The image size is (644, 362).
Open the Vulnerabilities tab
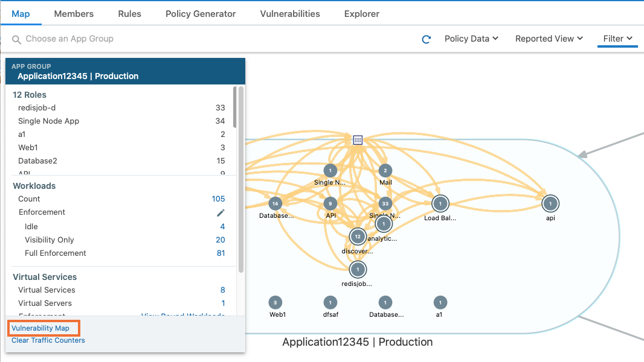(x=290, y=13)
